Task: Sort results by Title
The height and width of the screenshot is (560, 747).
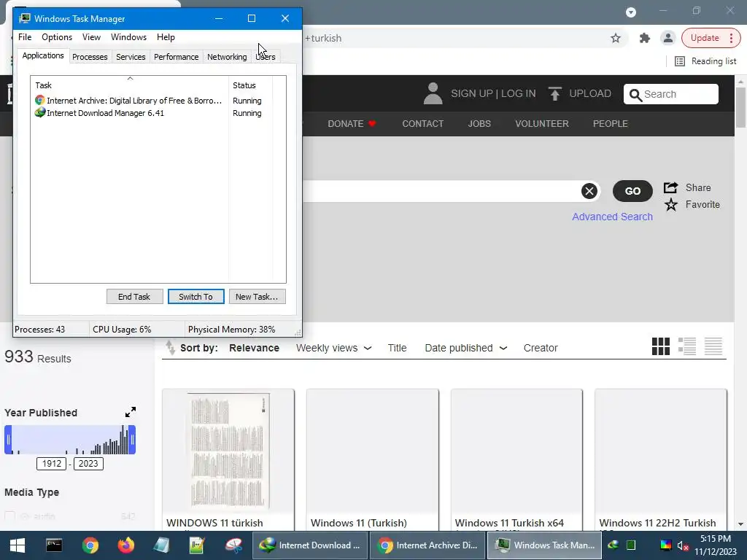Action: (x=397, y=348)
